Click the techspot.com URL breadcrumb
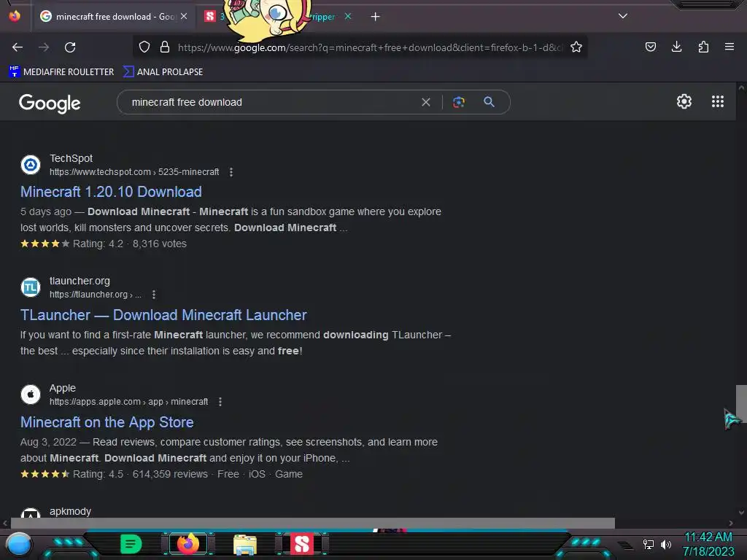This screenshot has height=560, width=747. click(134, 172)
